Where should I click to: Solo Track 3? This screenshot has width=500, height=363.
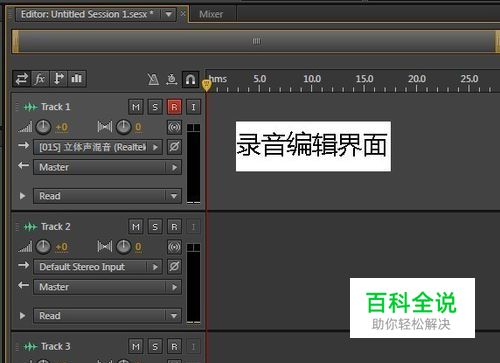coord(155,347)
